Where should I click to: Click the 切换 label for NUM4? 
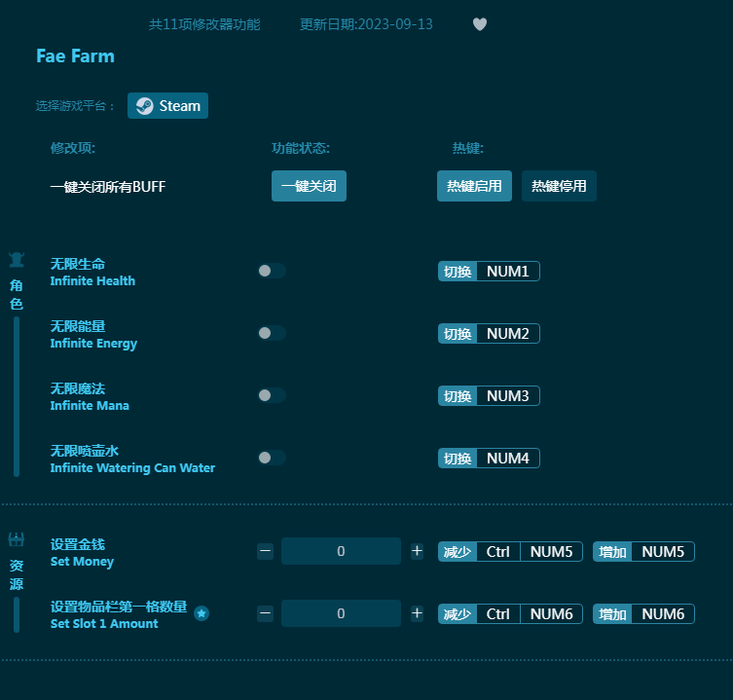point(458,458)
